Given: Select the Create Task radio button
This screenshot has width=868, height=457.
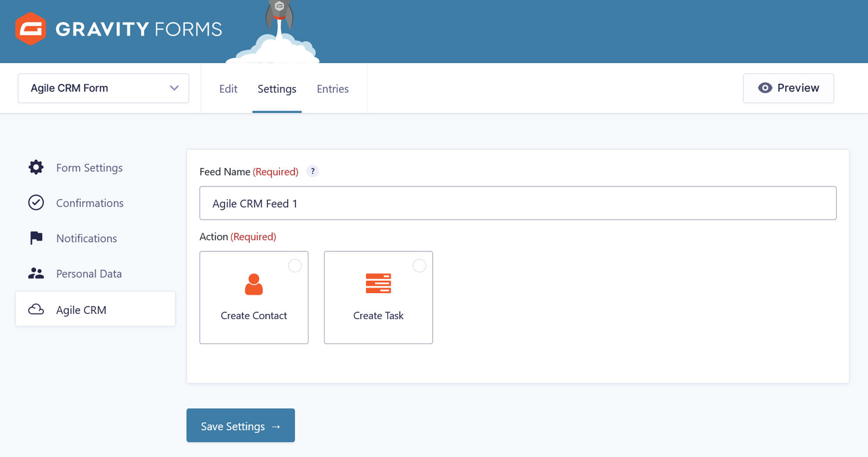Looking at the screenshot, I should coord(419,265).
